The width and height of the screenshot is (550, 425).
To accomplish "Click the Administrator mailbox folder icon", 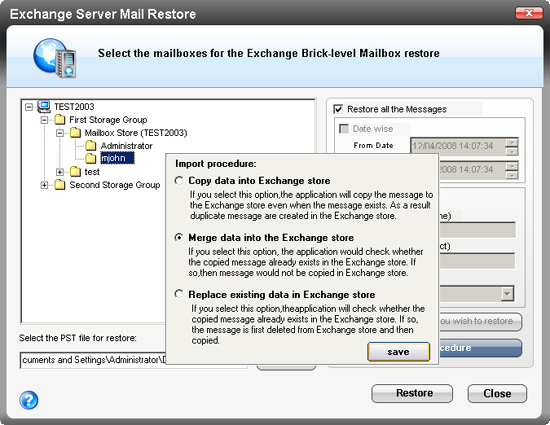I will point(90,146).
